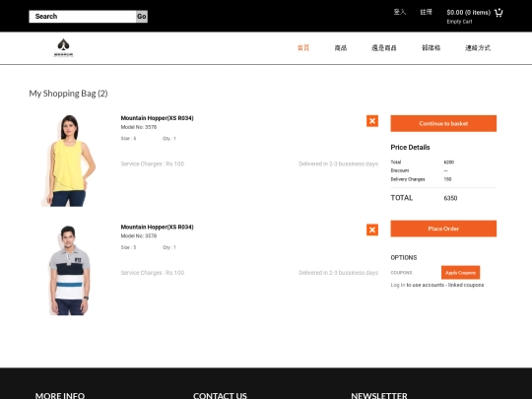Click the Apply Coupons button

click(460, 273)
